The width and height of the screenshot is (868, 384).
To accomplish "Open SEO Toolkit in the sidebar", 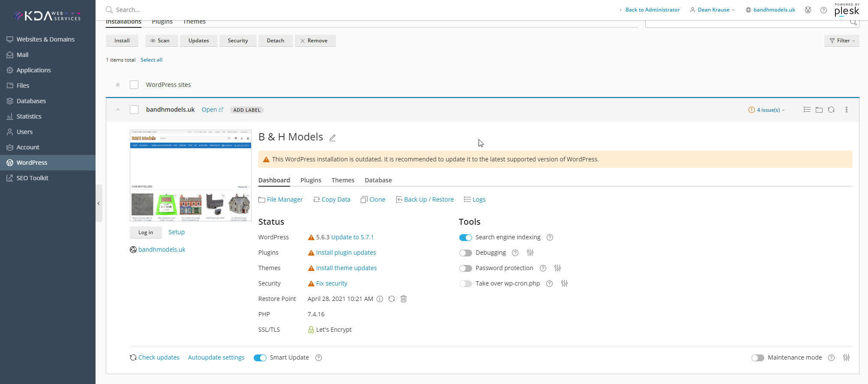I will 48,178.
